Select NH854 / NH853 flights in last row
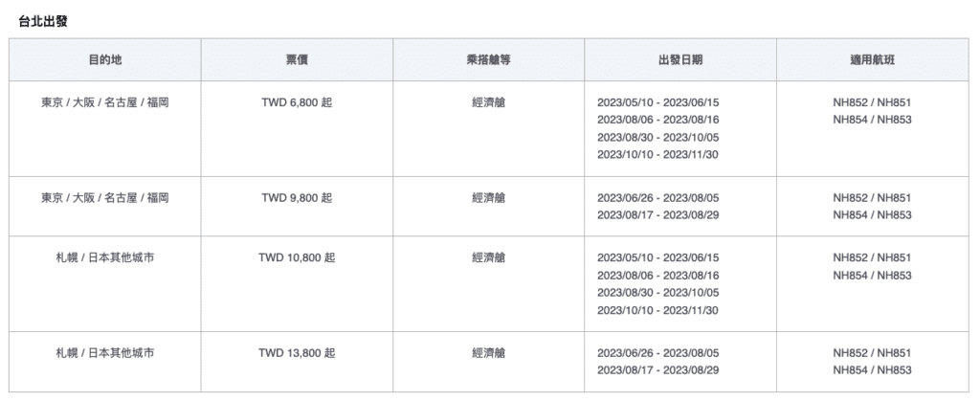This screenshot has height=401, width=980. tap(872, 370)
